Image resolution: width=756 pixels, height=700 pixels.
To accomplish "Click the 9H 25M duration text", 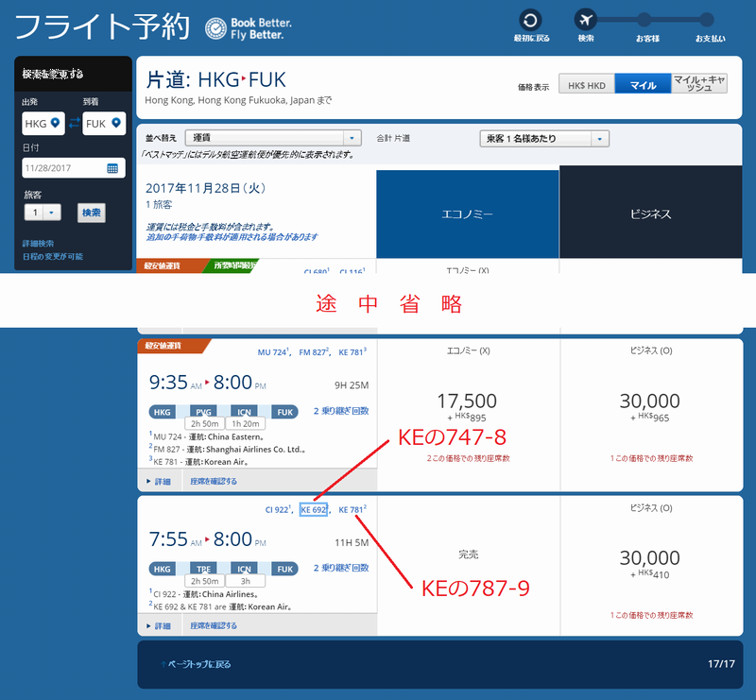I will (x=352, y=385).
